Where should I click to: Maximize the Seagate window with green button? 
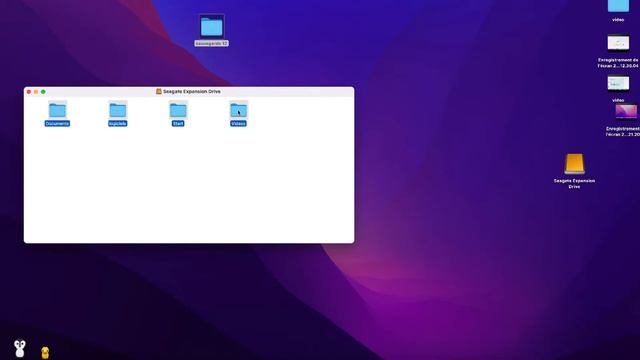pos(43,92)
